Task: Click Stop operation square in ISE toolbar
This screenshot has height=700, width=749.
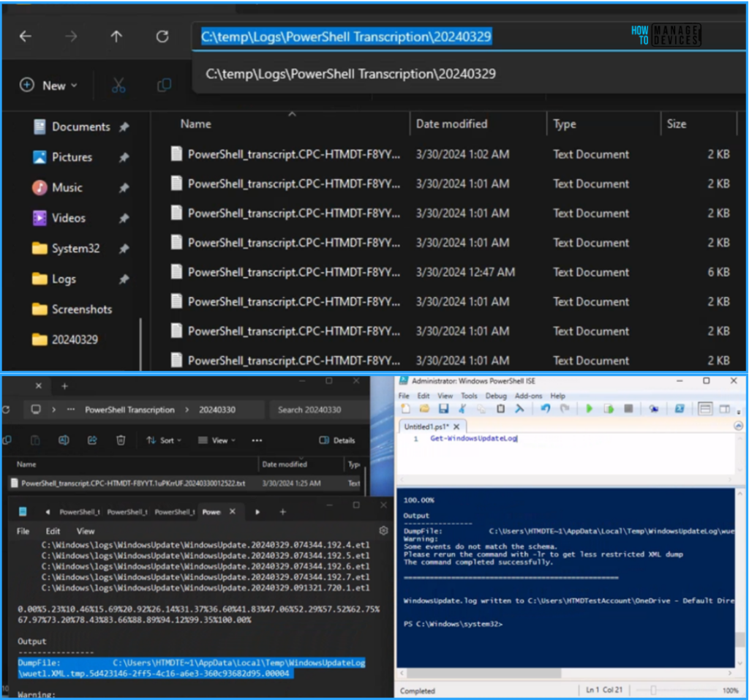Action: (628, 409)
